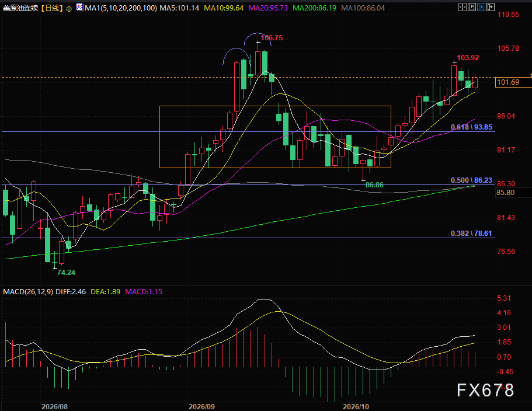Screen dimensions: 532x411
Task: Click the 2026/08 date label
Action: [54, 406]
